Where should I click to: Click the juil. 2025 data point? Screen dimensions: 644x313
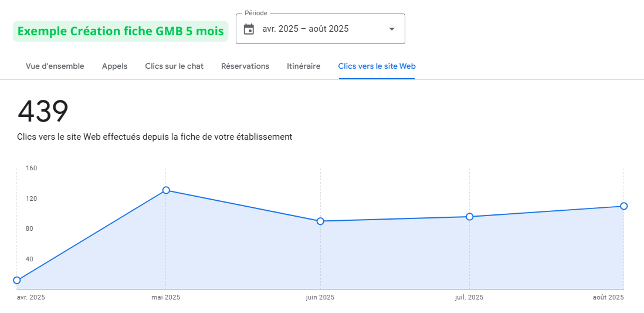[x=470, y=217]
